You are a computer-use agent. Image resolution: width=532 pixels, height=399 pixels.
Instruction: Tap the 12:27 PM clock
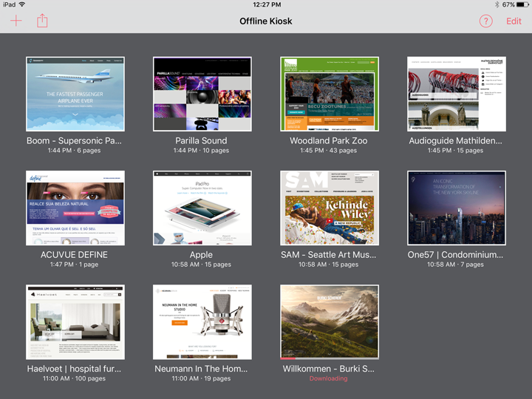(267, 4)
